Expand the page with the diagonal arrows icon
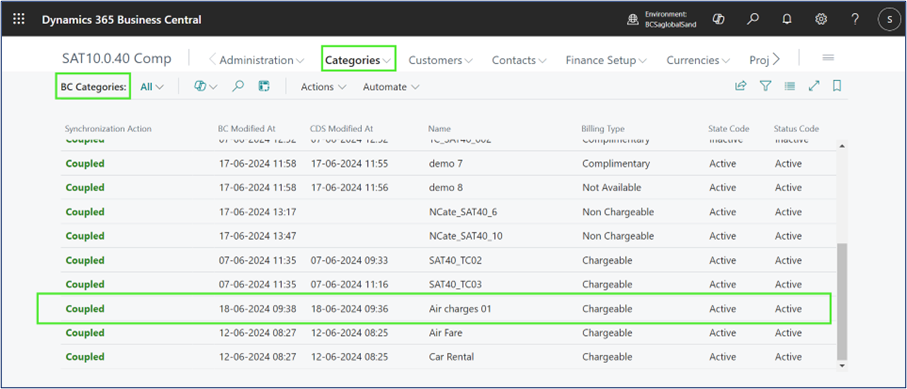Screen dimensions: 907x389 coord(814,86)
